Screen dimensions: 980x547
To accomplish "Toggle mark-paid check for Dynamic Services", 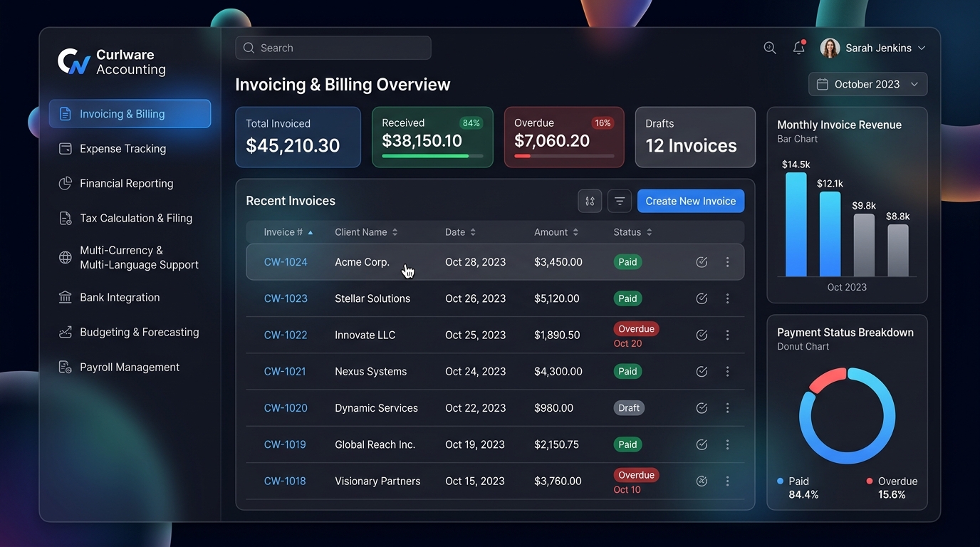I will [x=702, y=408].
